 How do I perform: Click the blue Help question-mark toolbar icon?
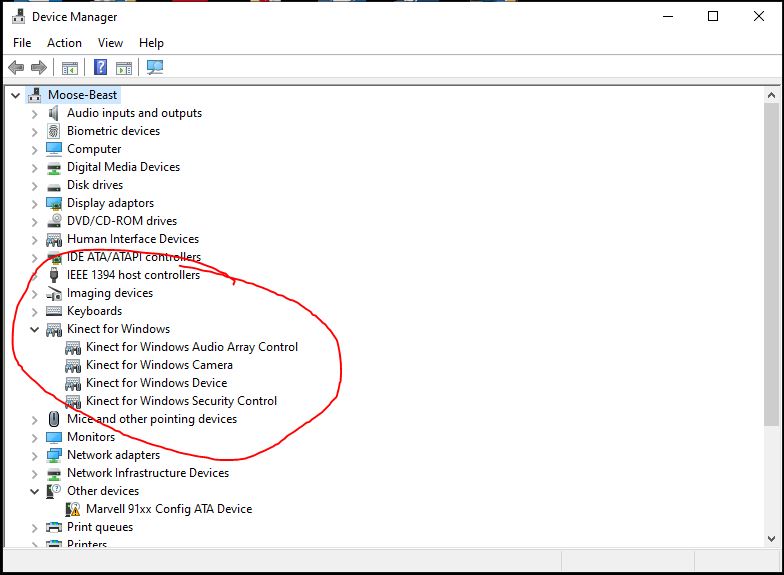point(100,67)
